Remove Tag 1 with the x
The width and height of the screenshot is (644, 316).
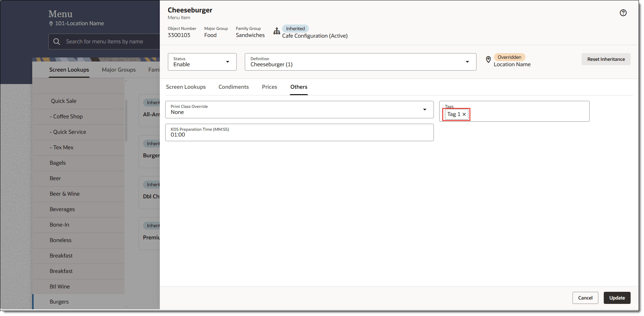pyautogui.click(x=464, y=114)
